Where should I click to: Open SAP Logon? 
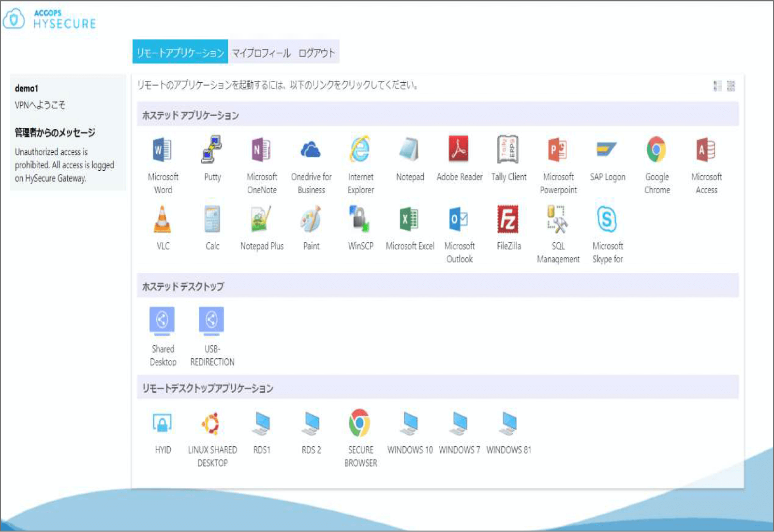point(607,149)
